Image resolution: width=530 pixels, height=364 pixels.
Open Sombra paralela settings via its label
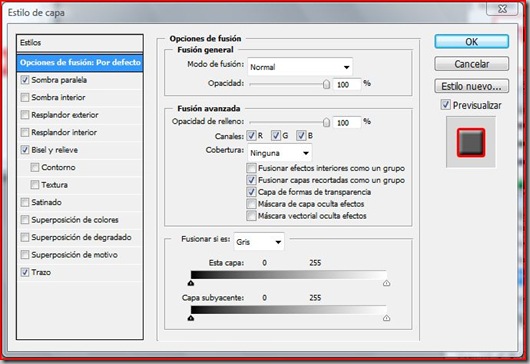[x=59, y=80]
